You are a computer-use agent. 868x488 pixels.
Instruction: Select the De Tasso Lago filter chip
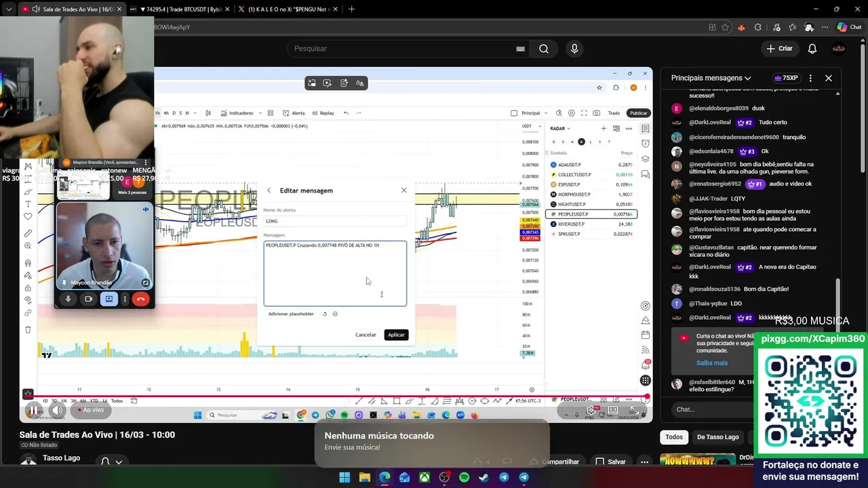[x=717, y=437]
